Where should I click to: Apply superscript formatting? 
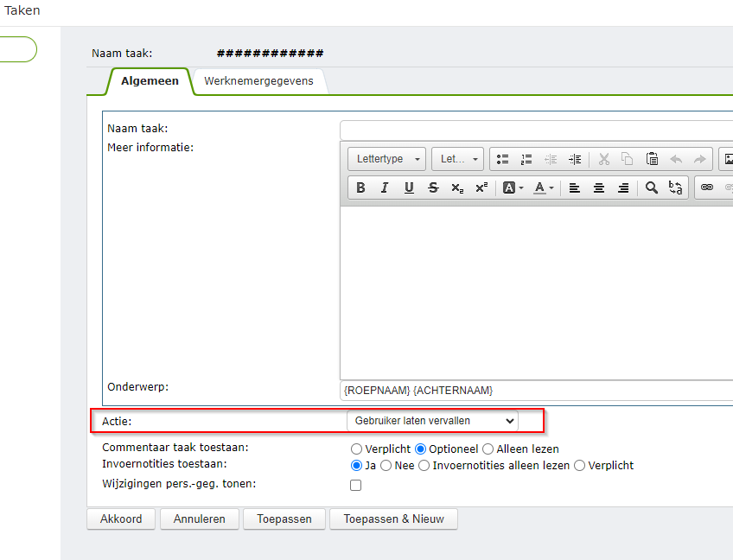(x=481, y=188)
